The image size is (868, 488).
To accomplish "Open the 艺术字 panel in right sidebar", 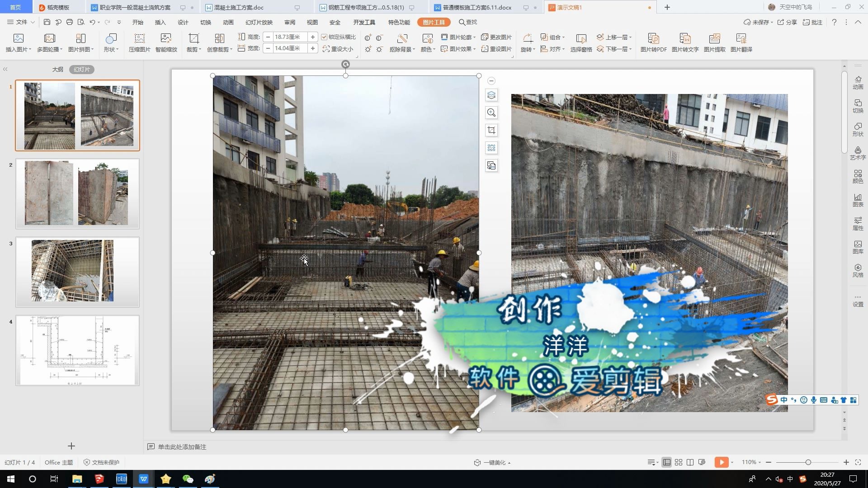I will coord(858,153).
